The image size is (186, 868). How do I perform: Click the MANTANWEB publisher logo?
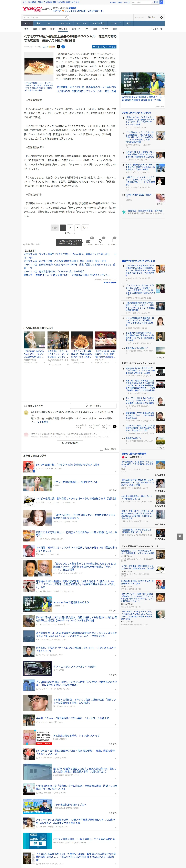click(104, 47)
